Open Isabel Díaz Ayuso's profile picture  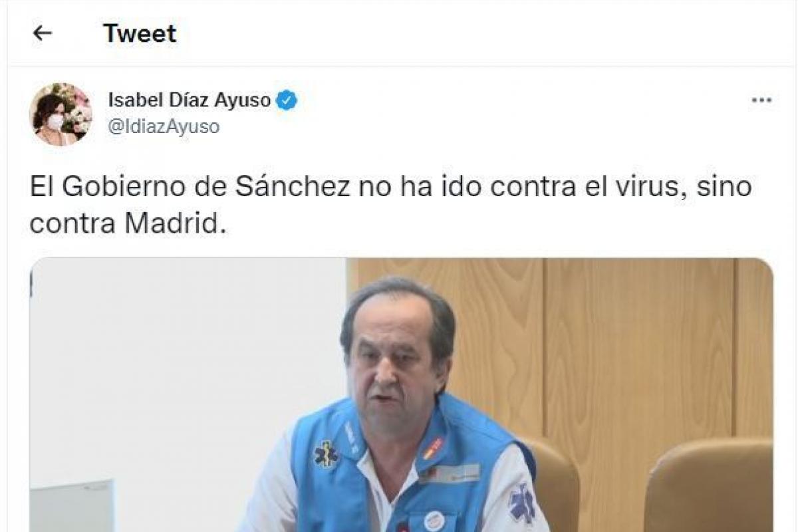point(61,114)
